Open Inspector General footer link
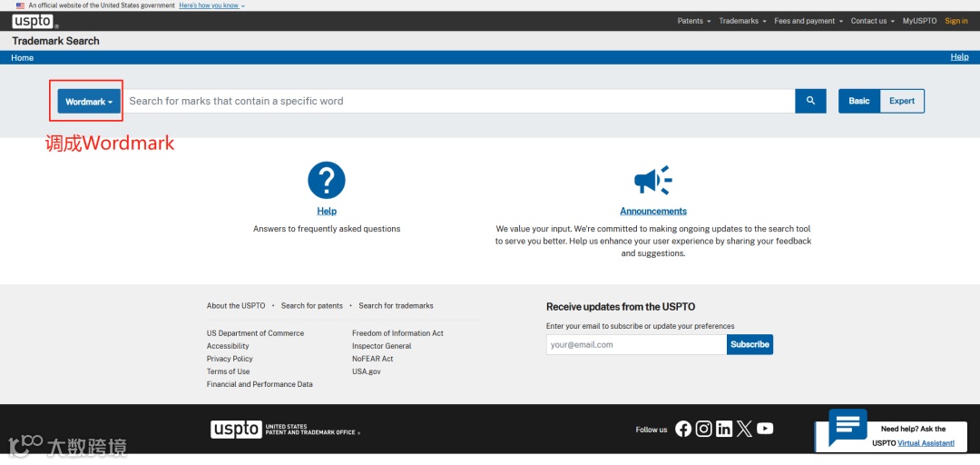Screen dimensions: 980x465 [381, 345]
